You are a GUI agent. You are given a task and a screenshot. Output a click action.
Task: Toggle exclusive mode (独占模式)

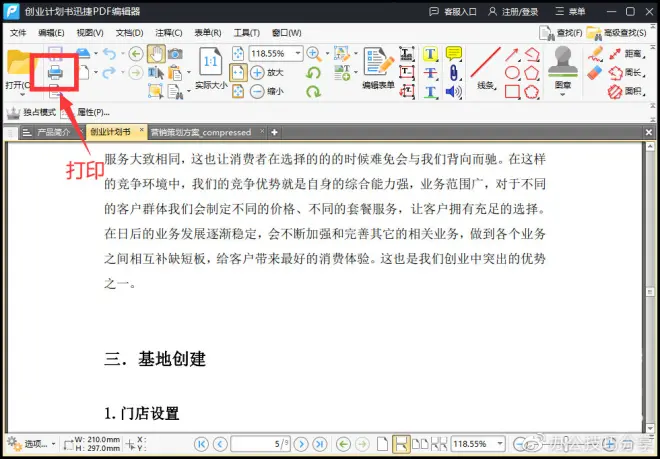click(x=31, y=112)
